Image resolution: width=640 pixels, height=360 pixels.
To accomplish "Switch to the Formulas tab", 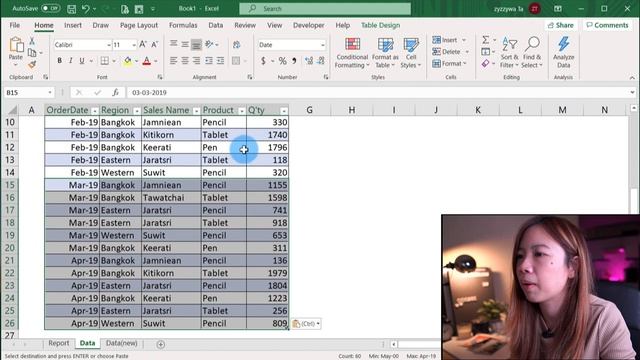I will point(183,25).
